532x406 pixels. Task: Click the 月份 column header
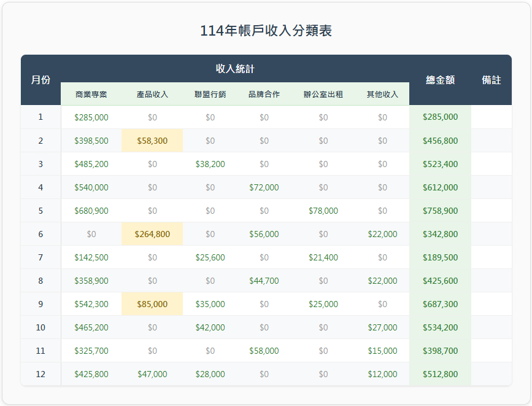pos(40,80)
